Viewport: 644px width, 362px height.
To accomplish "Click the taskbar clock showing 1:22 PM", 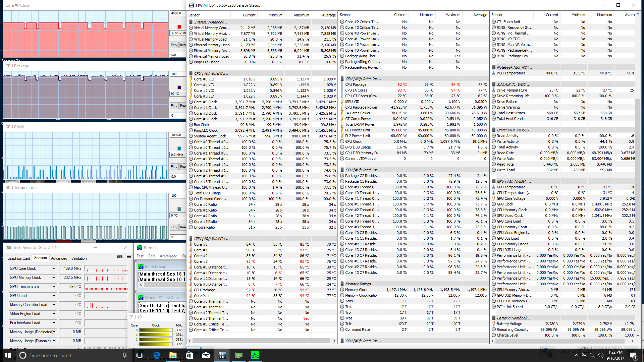I will 615,355.
